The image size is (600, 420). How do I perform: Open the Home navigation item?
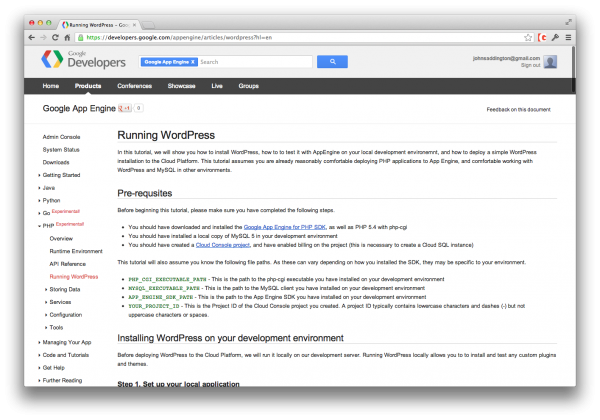51,86
